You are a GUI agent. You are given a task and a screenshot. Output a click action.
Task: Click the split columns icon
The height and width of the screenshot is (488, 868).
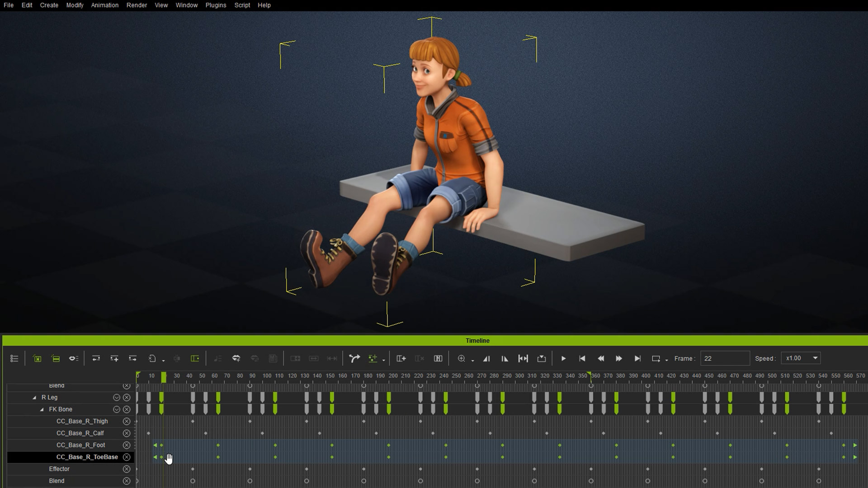pos(438,358)
